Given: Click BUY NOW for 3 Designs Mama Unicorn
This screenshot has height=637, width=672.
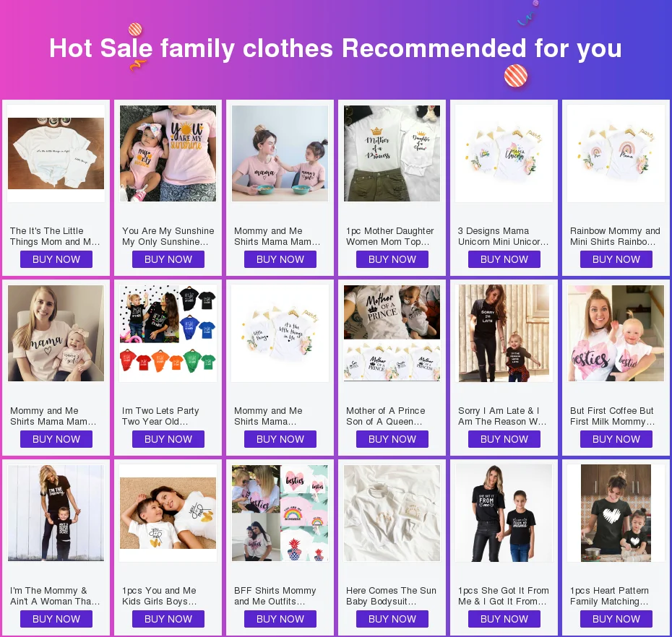Looking at the screenshot, I should 504,259.
